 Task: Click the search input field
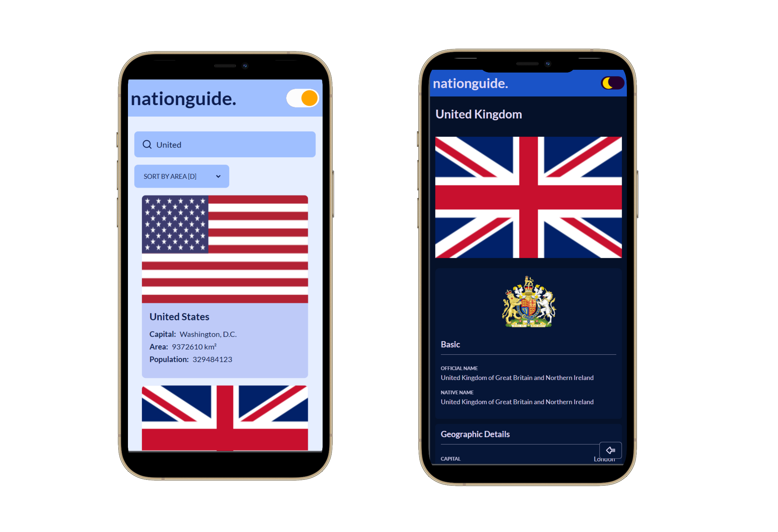(226, 145)
